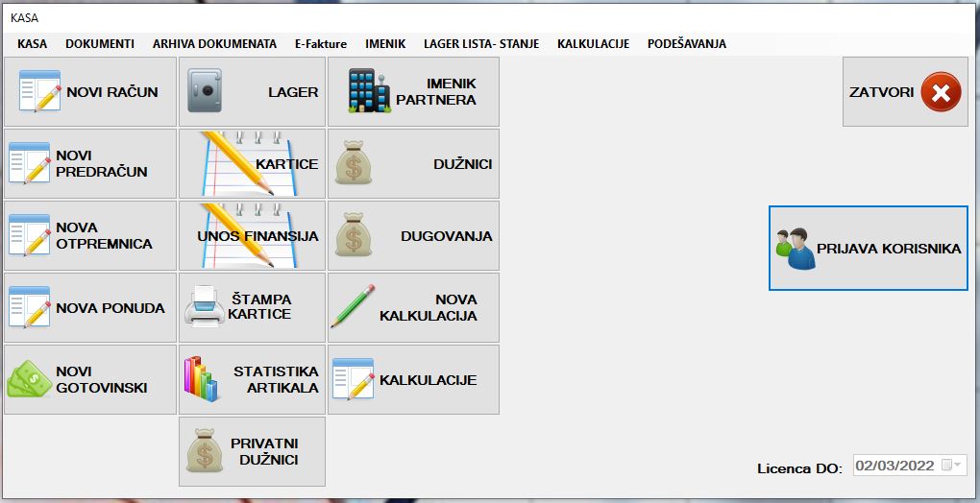Open the DOKUMENTI menu
980x503 pixels.
click(x=99, y=44)
